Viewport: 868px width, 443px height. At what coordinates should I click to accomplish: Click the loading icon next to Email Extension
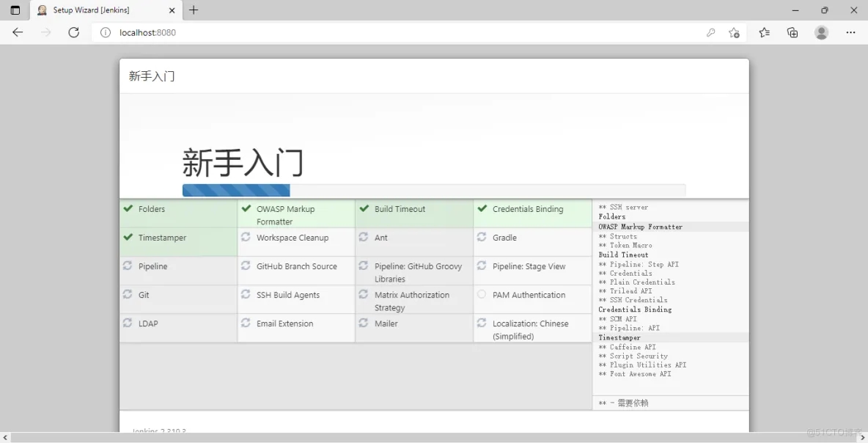(245, 323)
